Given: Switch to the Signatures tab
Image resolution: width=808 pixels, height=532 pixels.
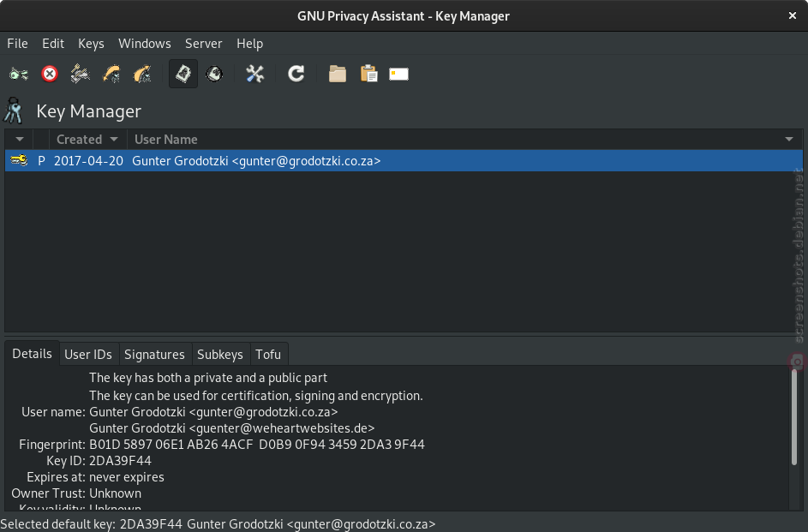Looking at the screenshot, I should point(154,355).
